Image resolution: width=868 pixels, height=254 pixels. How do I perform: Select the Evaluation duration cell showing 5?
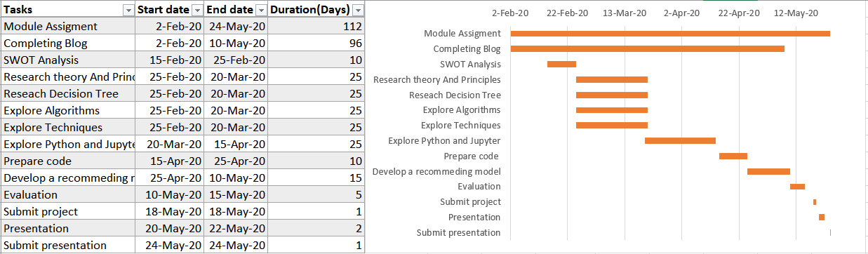(x=316, y=195)
